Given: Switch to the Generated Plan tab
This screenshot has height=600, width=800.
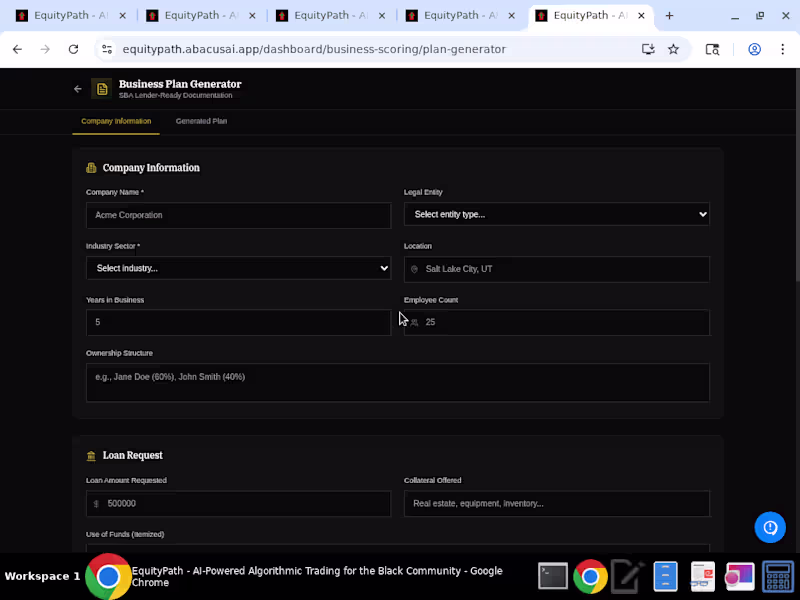Looking at the screenshot, I should pyautogui.click(x=202, y=121).
